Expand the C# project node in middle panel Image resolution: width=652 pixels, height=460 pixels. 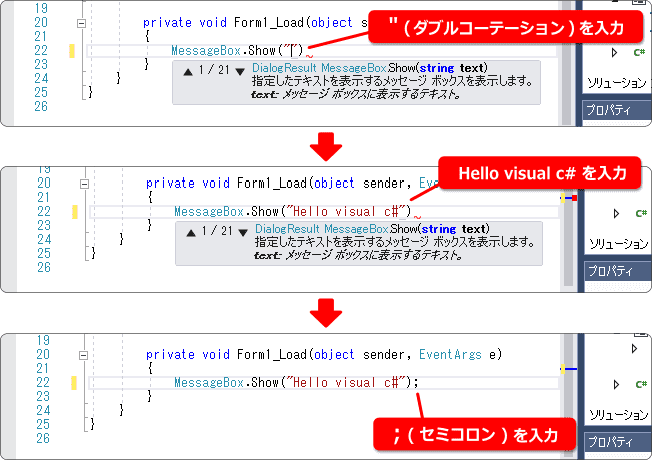[616, 213]
